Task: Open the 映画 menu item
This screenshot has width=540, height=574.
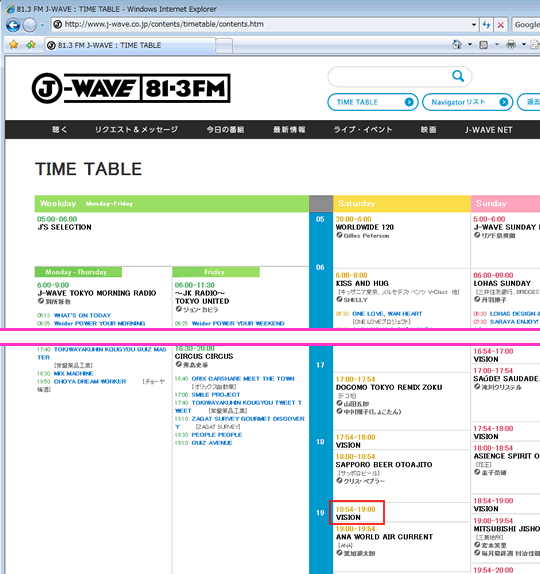Action: (x=428, y=130)
